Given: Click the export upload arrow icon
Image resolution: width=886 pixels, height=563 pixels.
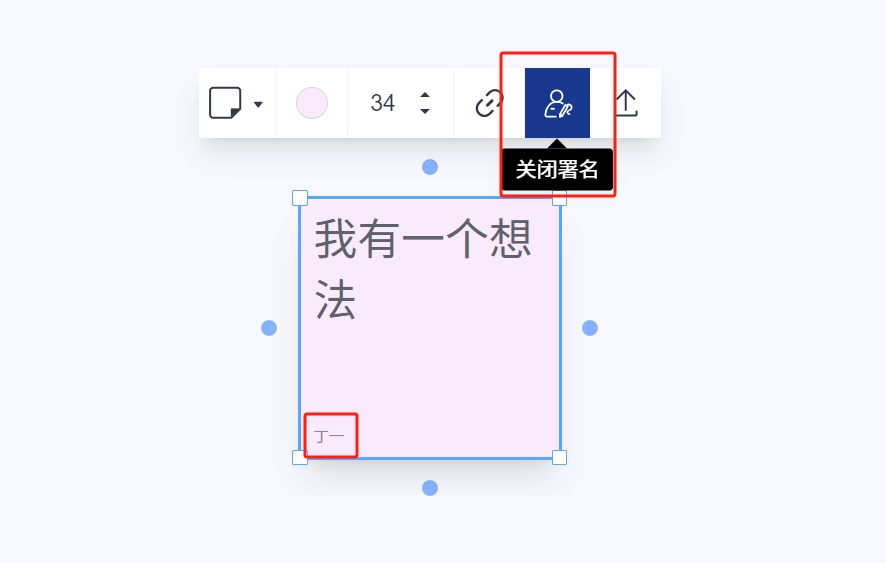Looking at the screenshot, I should point(626,103).
